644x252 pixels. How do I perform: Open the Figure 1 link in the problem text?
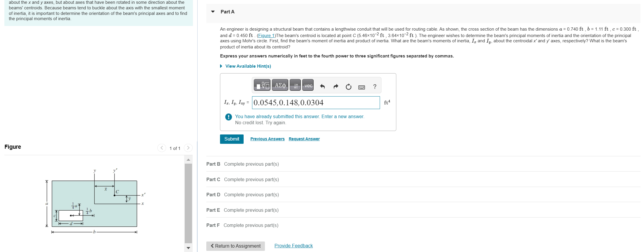click(266, 36)
